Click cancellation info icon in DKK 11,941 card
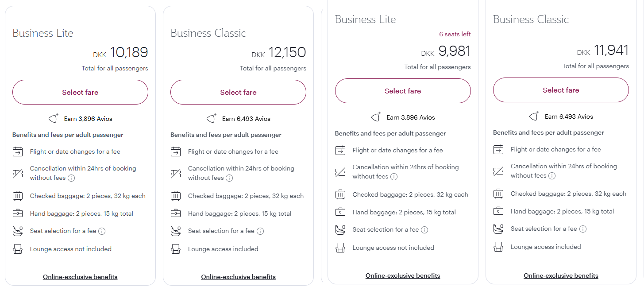This screenshot has width=644, height=291. pyautogui.click(x=552, y=176)
